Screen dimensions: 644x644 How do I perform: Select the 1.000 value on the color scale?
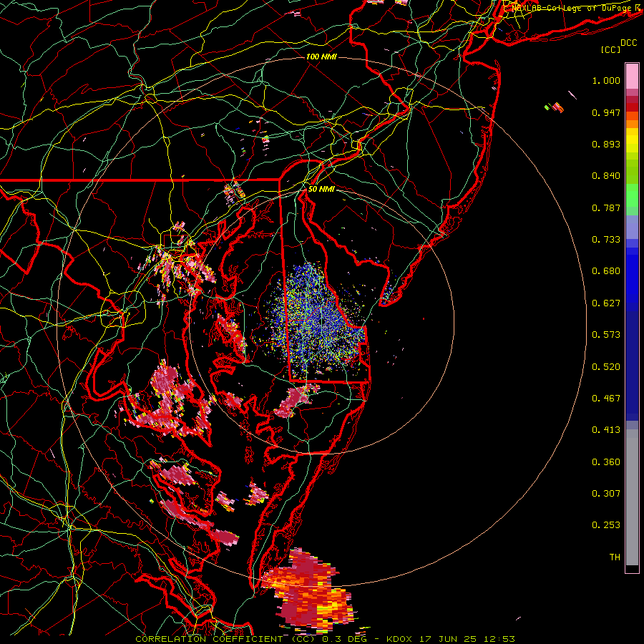[606, 80]
